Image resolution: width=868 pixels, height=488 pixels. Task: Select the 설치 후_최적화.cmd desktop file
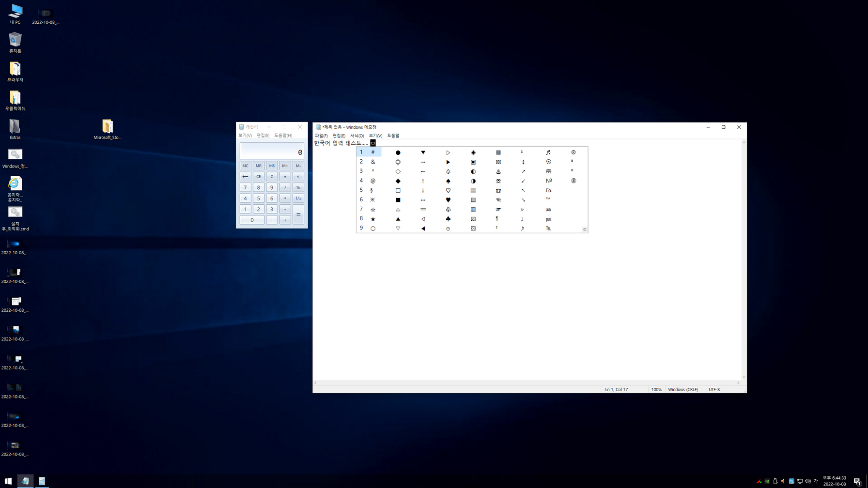(15, 219)
